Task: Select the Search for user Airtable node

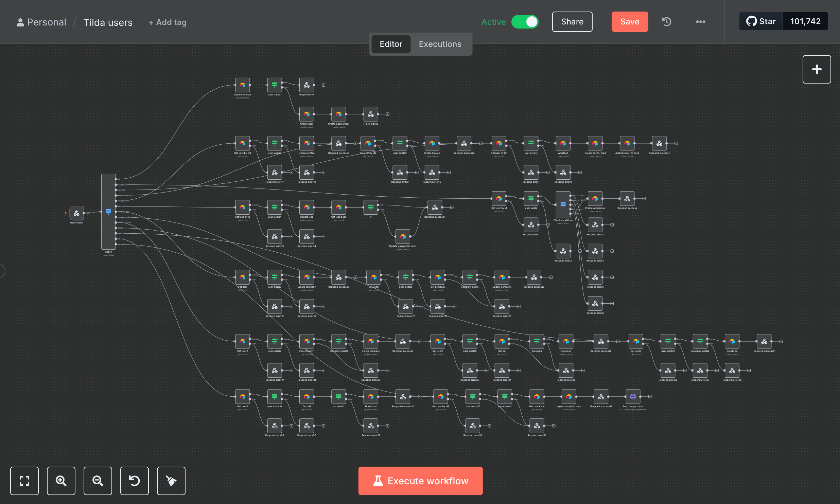Action: [242, 85]
